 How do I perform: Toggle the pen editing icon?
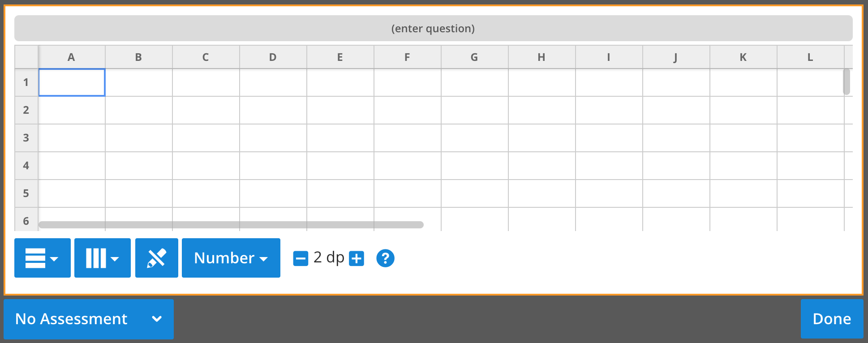tap(156, 258)
